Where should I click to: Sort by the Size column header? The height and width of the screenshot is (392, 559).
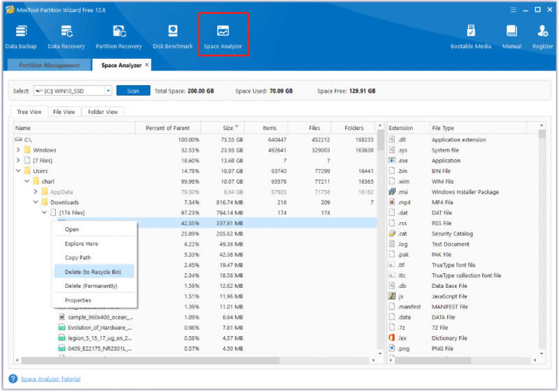222,128
